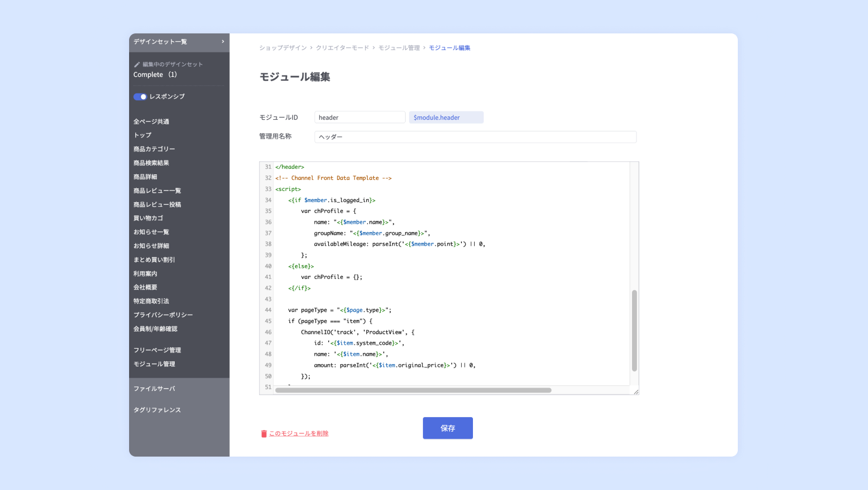Go to ショップデザイン breadcrumb link
868x490 pixels.
[x=283, y=48]
